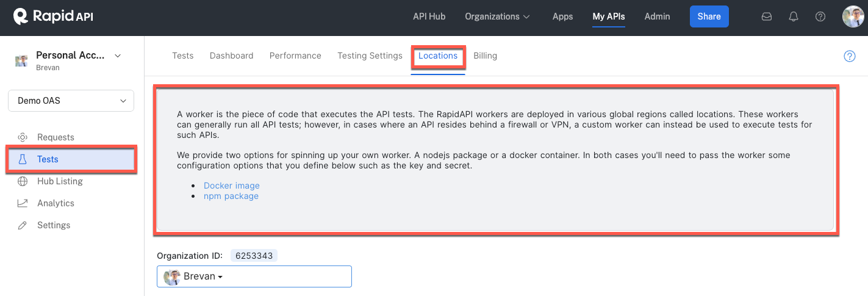This screenshot has height=296, width=868.
Task: Click the Tests flask icon
Action: pos(23,159)
